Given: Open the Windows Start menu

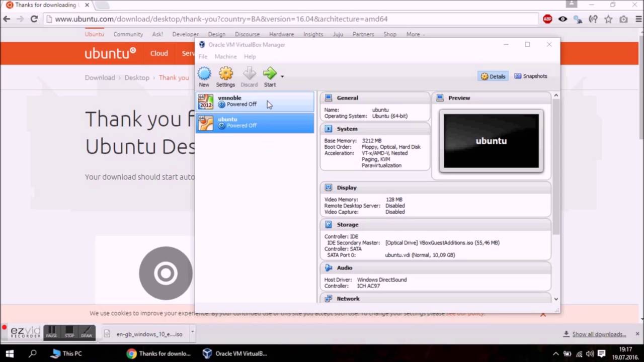Looking at the screenshot, I should point(10,353).
